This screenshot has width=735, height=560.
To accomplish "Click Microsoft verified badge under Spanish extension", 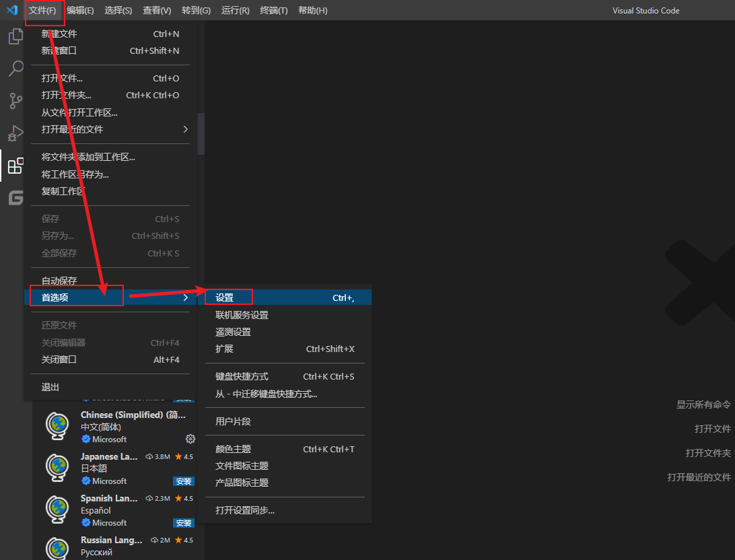I will (85, 522).
